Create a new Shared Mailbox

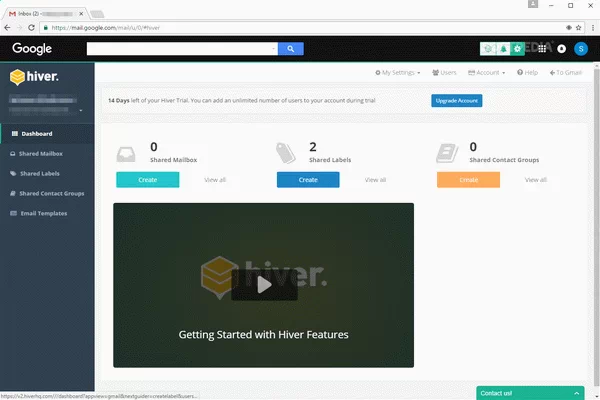pos(148,180)
